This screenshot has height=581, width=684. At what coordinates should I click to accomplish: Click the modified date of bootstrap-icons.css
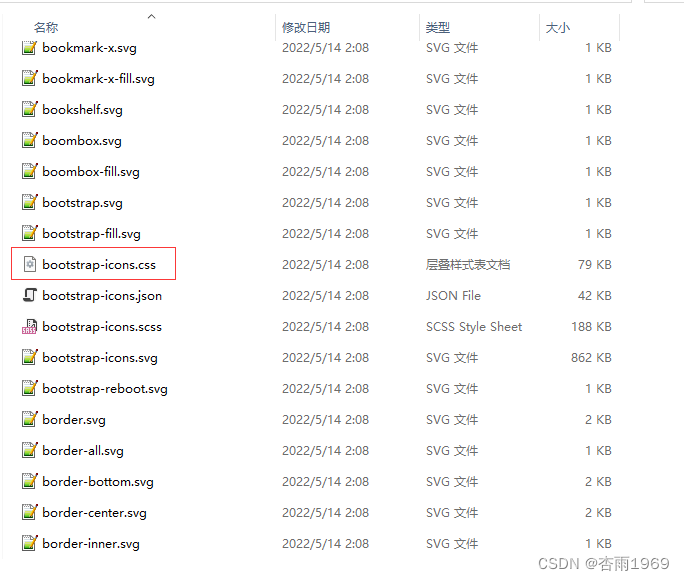(x=325, y=264)
